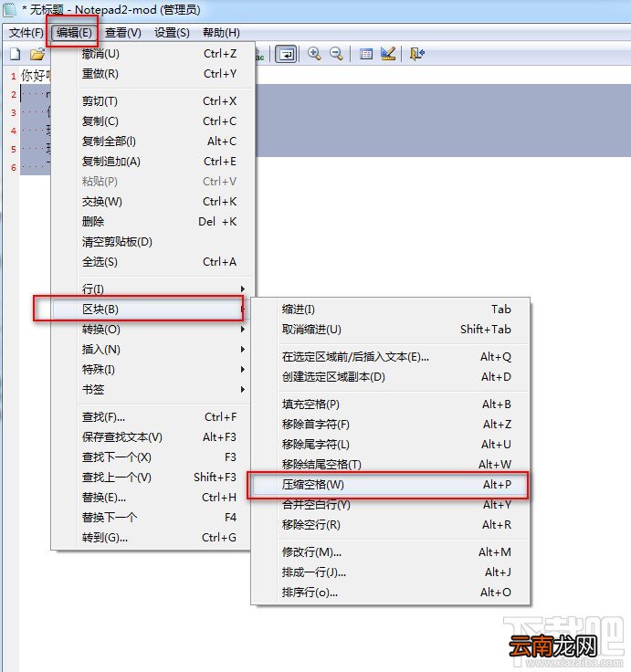Expand the 插入(N) submenu
The height and width of the screenshot is (672, 631).
(152, 350)
